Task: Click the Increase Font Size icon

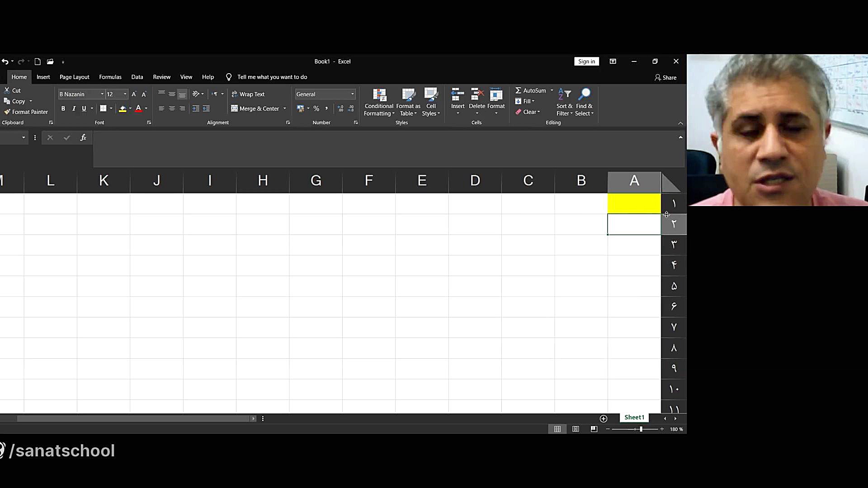Action: point(134,94)
